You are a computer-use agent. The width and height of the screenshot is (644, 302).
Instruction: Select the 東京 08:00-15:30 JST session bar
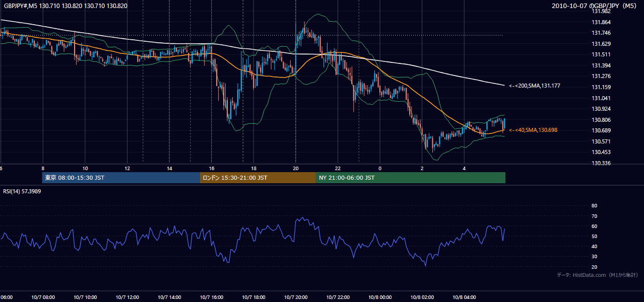click(x=121, y=178)
